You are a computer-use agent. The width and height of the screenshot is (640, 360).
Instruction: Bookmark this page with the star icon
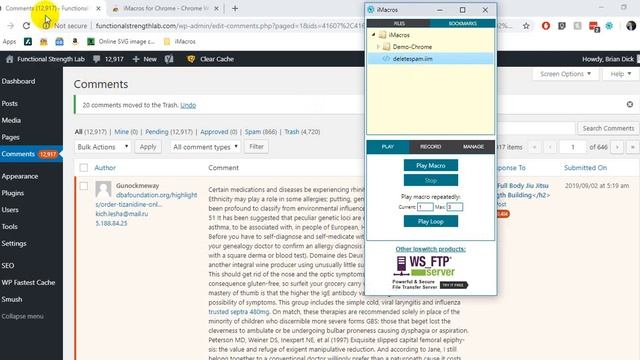click(x=526, y=26)
